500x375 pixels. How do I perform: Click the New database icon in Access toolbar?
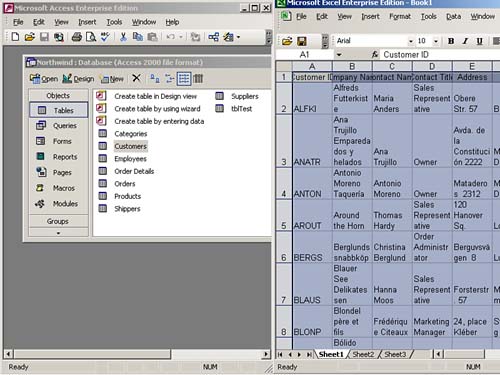click(15, 37)
